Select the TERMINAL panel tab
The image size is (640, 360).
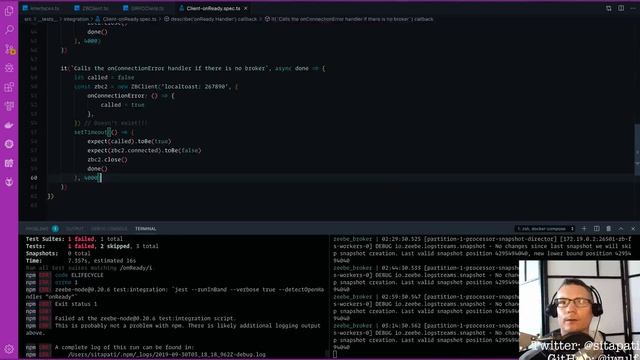[146, 229]
